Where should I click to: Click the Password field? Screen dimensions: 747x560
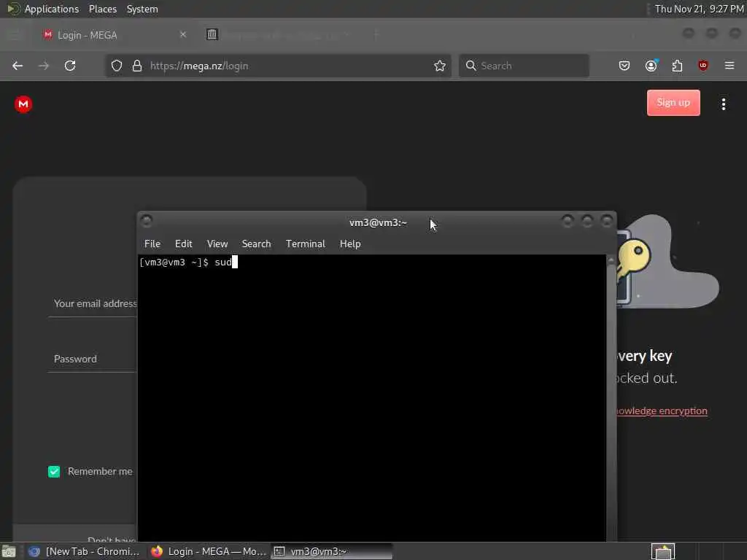pos(93,359)
